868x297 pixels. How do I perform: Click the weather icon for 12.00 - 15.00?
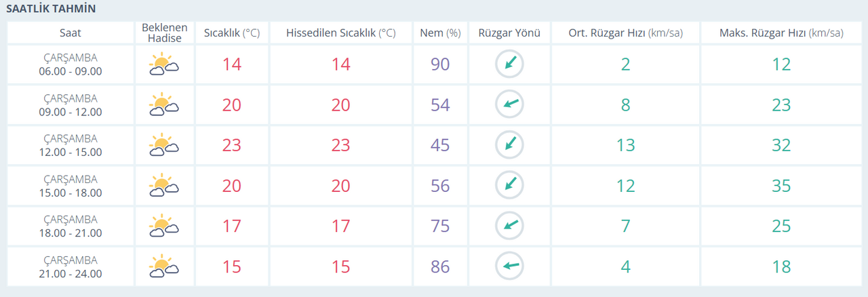(x=163, y=145)
